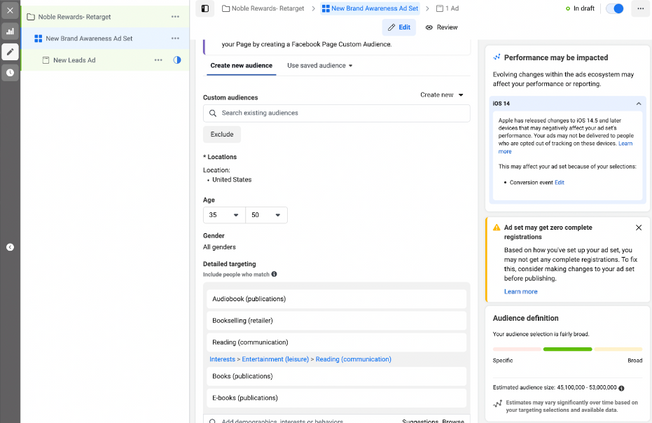The height and width of the screenshot is (423, 652).
Task: Click the campaign folder icon in tree
Action: [31, 17]
